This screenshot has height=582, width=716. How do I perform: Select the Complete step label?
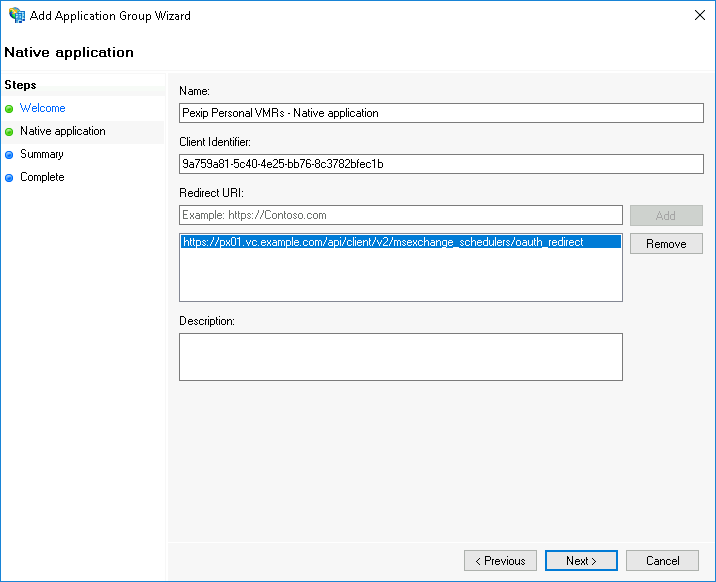(x=42, y=177)
